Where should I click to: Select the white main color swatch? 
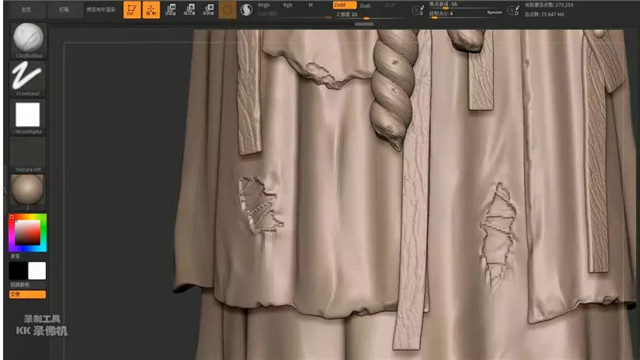[37, 271]
